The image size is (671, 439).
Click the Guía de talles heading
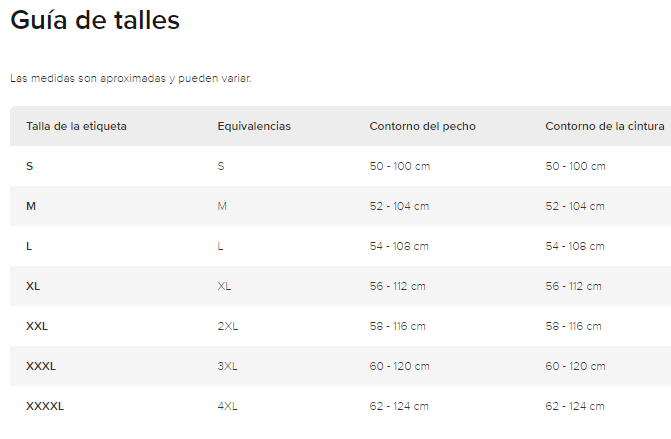(95, 20)
